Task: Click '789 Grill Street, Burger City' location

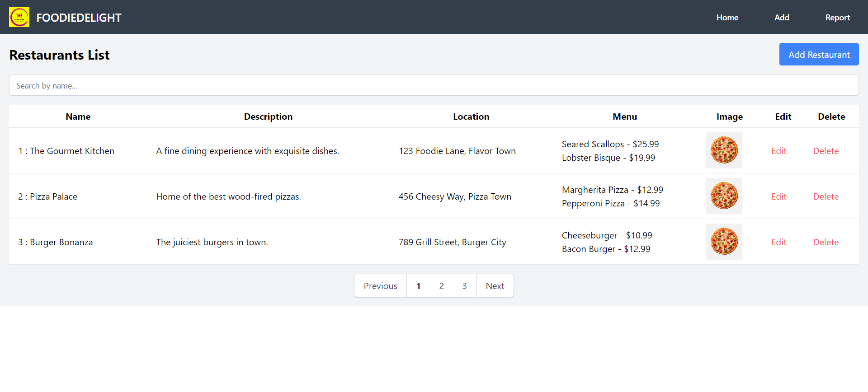Action: [453, 242]
